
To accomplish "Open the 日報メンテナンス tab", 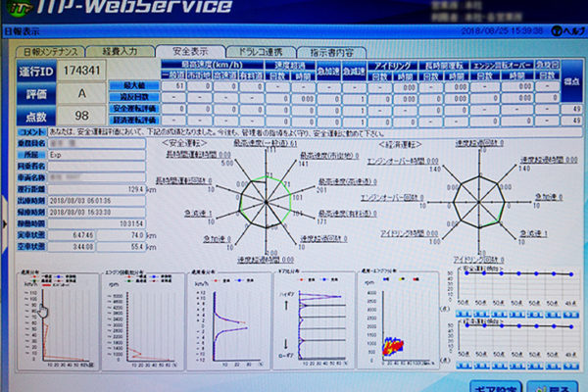I will [50, 51].
